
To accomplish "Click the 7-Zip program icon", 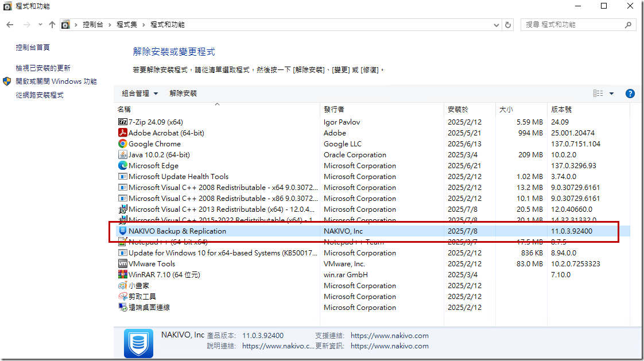I will (x=122, y=122).
